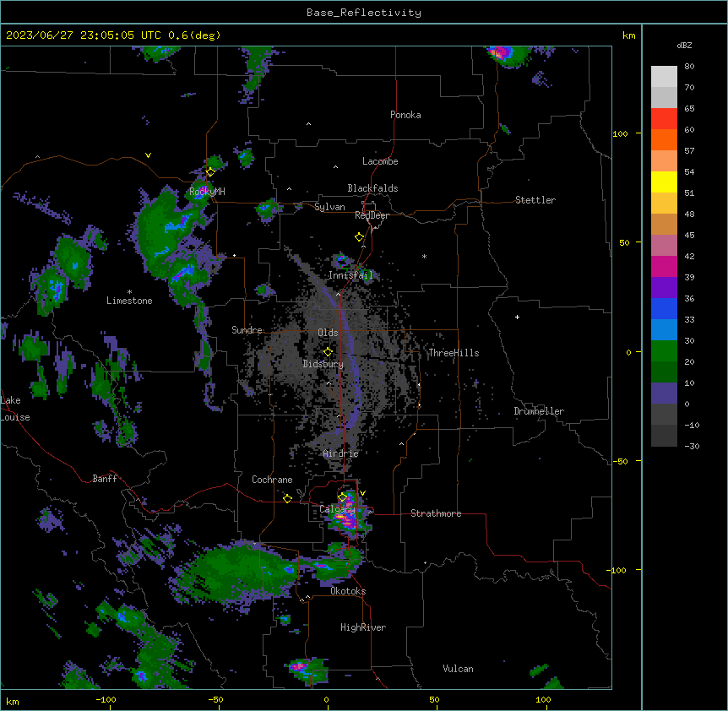Click the Strathmore label
728x711 pixels.
click(x=436, y=513)
